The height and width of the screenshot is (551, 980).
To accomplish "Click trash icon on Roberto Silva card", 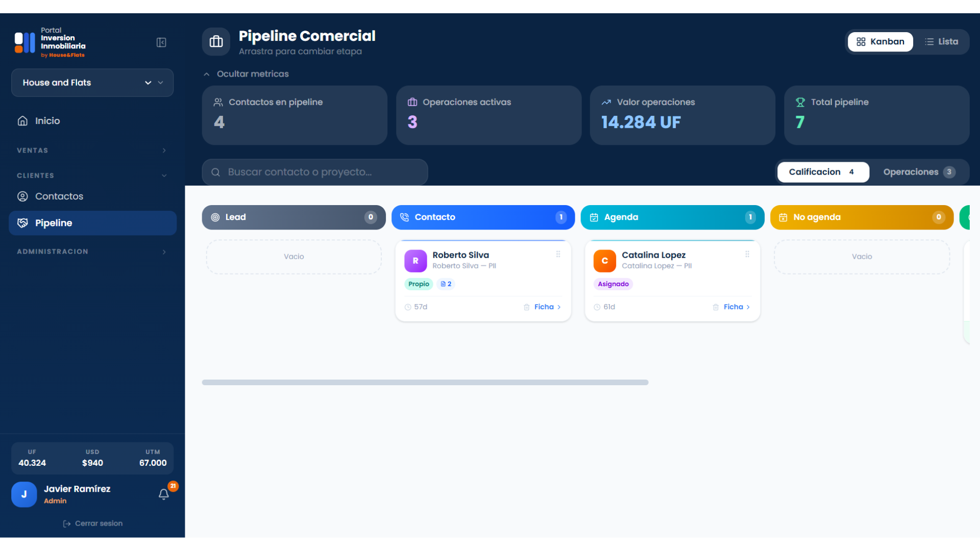I will click(x=526, y=307).
